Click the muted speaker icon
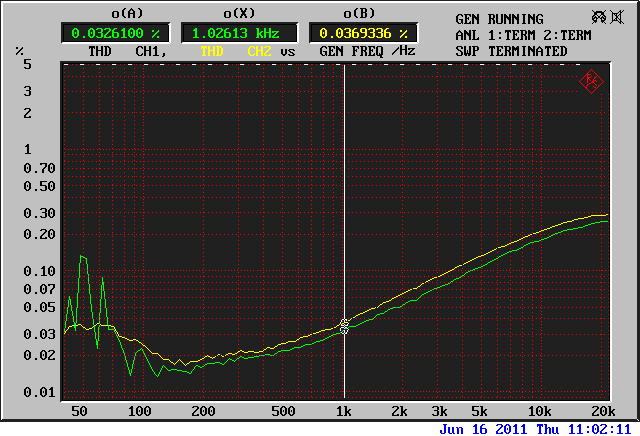640x436 pixels. click(617, 17)
